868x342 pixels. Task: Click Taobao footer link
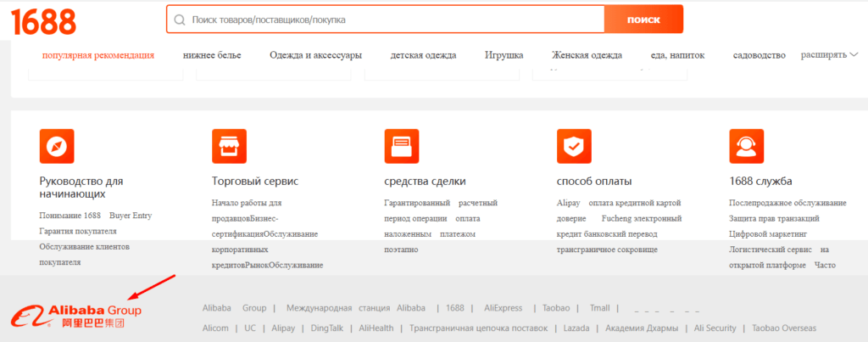tap(556, 308)
